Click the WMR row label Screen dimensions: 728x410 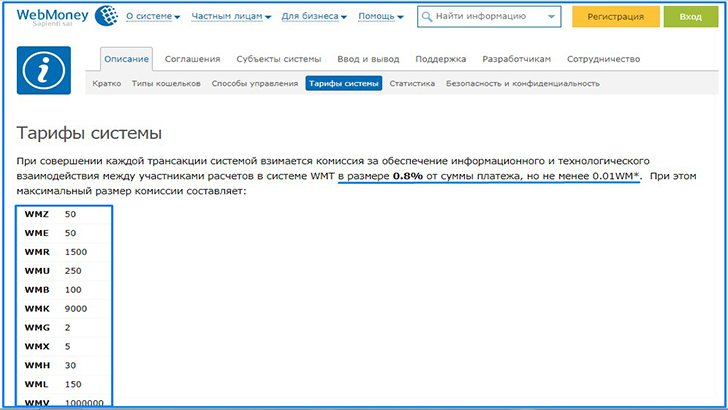37,252
